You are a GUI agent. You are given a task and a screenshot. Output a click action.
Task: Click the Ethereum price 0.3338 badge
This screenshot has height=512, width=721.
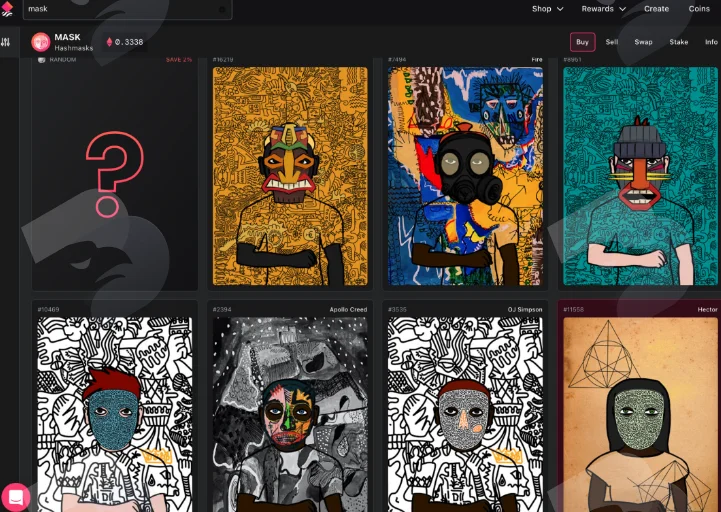(x=125, y=42)
